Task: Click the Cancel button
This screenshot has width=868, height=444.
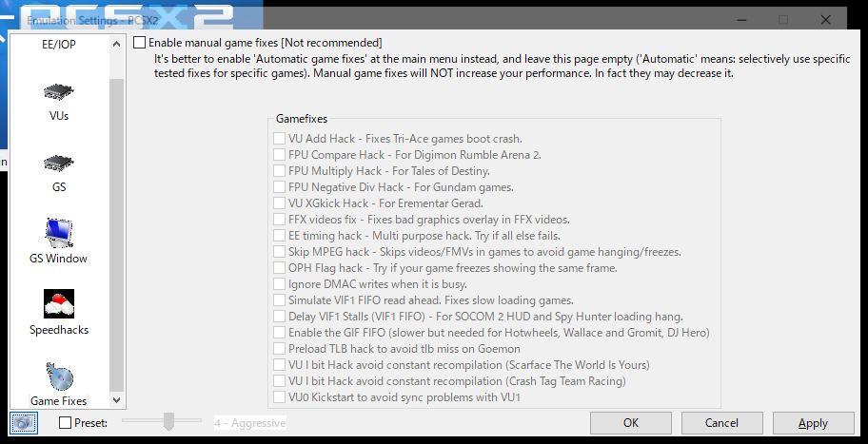Action: pos(721,423)
